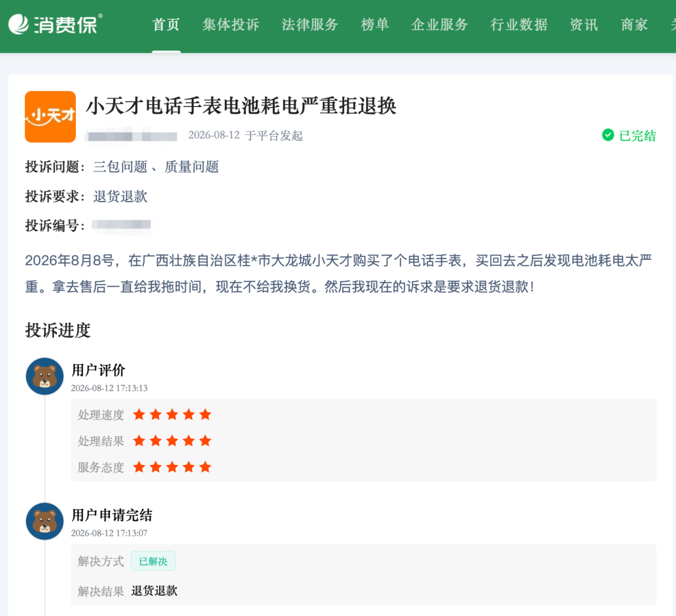Click the third star of 服务态度
Screen dimensions: 676x616
172,467
